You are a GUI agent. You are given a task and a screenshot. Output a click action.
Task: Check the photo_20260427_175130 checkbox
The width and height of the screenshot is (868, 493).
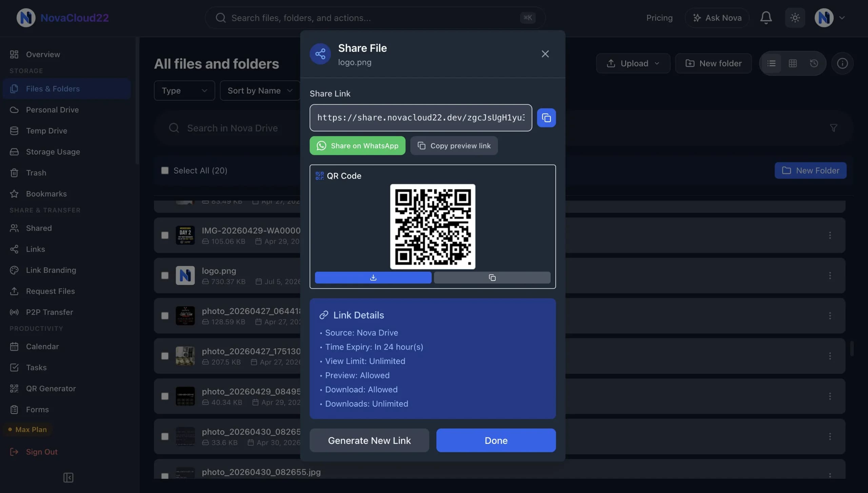(x=165, y=356)
